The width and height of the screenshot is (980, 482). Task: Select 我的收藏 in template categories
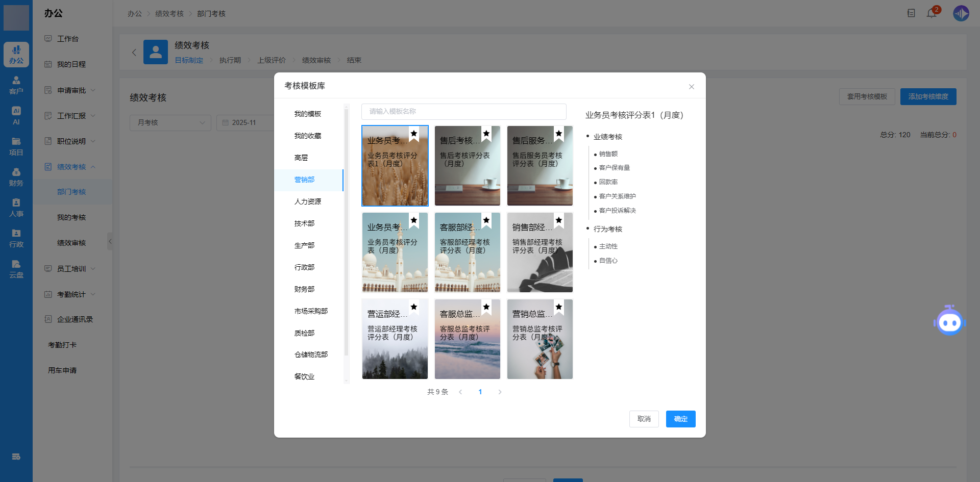[x=308, y=136]
